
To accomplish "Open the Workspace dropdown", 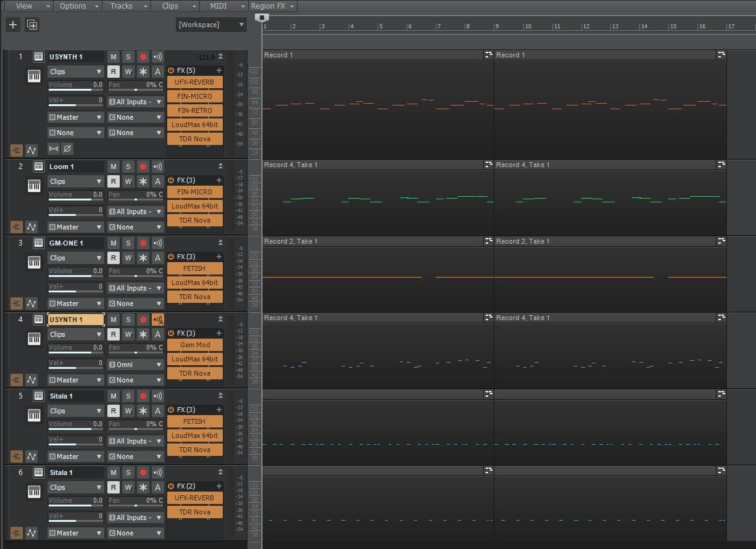I will 211,25.
